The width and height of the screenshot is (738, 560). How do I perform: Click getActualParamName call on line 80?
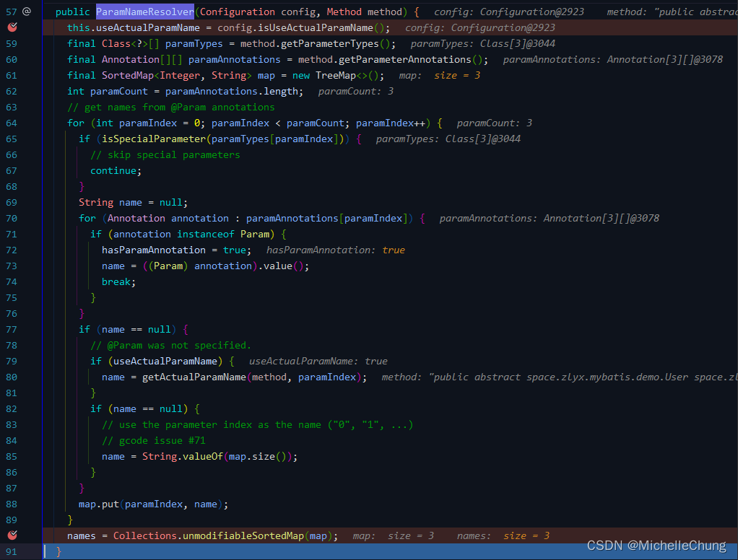click(x=194, y=377)
